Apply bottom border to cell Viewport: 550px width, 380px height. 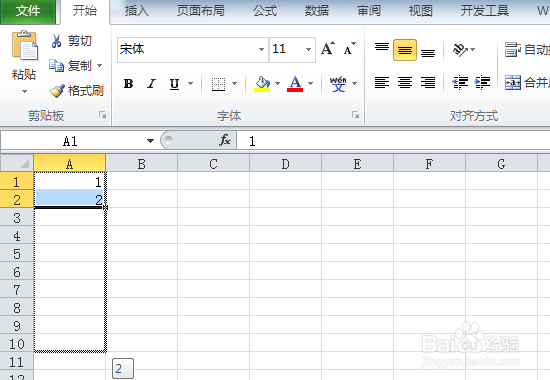(x=218, y=84)
